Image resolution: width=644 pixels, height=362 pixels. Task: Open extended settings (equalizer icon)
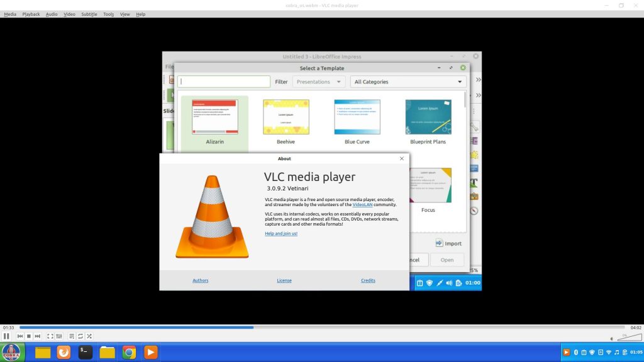pyautogui.click(x=59, y=336)
